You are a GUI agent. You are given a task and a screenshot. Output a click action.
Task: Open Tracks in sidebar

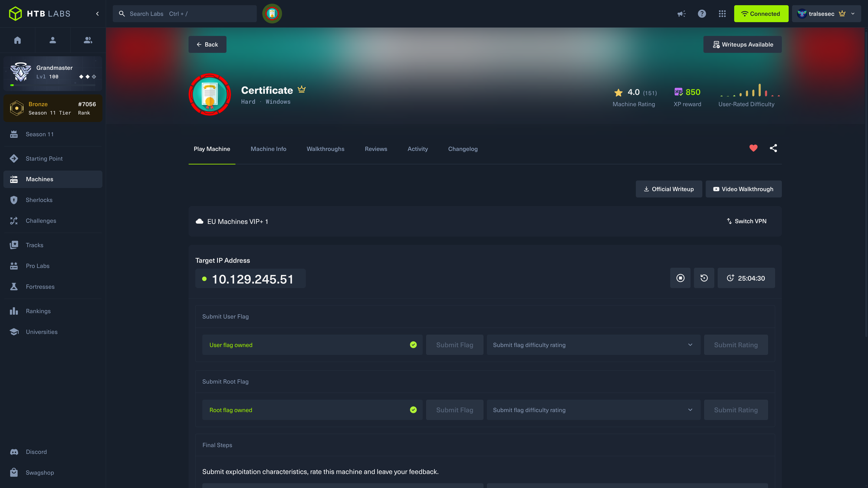click(x=53, y=245)
